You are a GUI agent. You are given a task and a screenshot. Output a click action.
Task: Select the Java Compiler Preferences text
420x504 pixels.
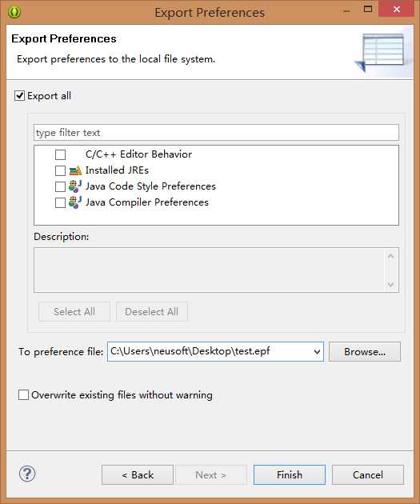point(147,202)
